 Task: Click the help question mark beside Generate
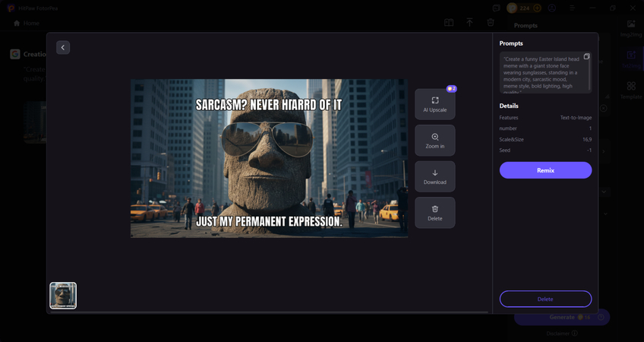point(601,317)
